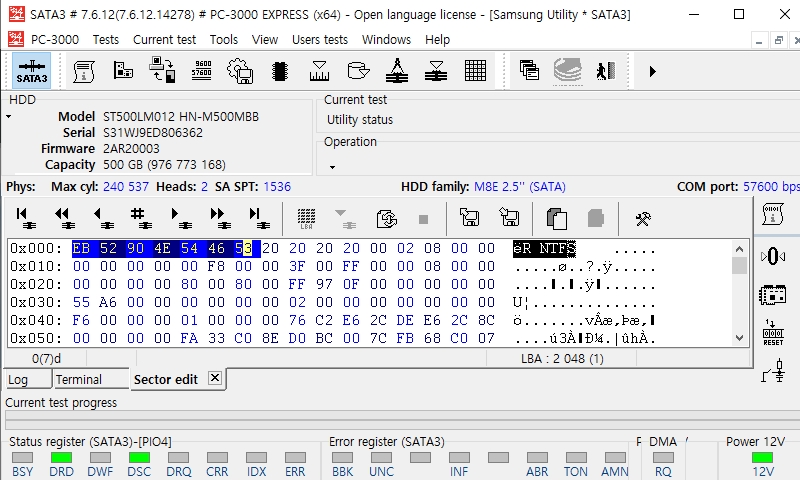
Task: Click the gear with floppy disk icon
Action: [240, 71]
